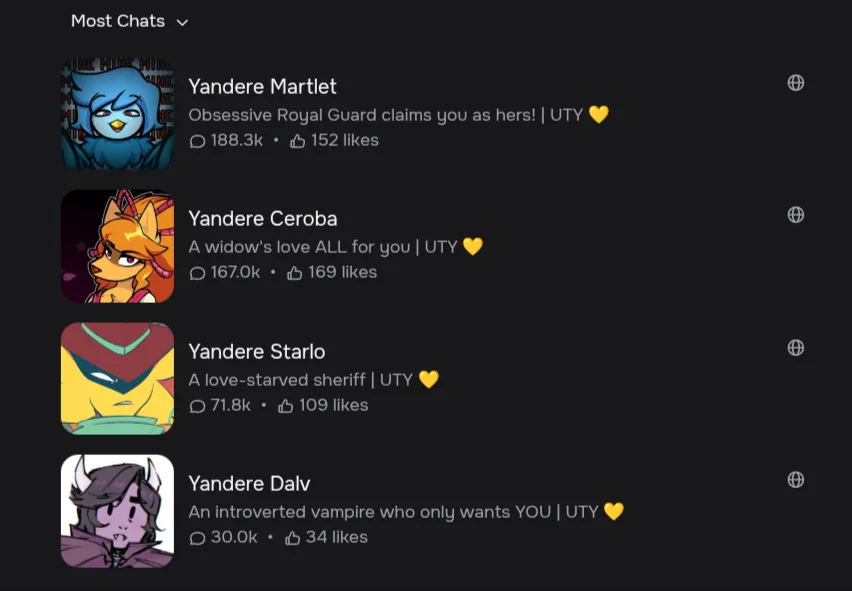Click globe icon for Yandere Starlo
This screenshot has width=852, height=591.
[x=795, y=348]
